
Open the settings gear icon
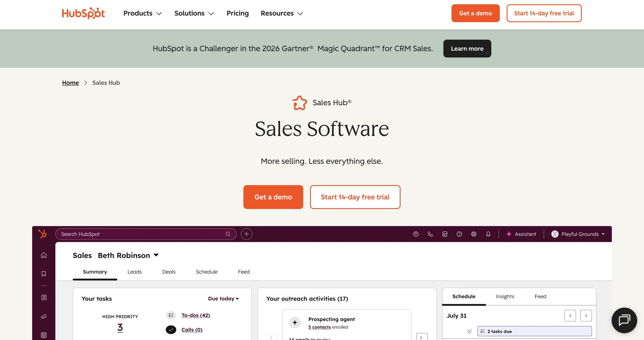474,234
